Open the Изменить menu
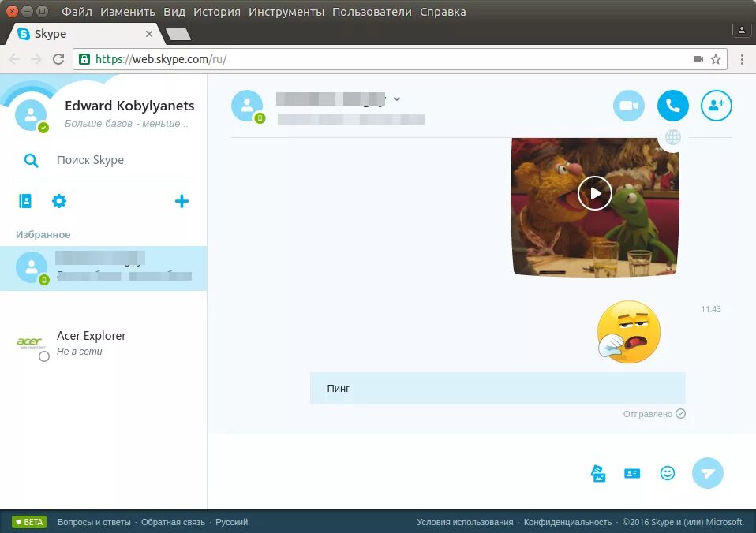 [x=128, y=12]
